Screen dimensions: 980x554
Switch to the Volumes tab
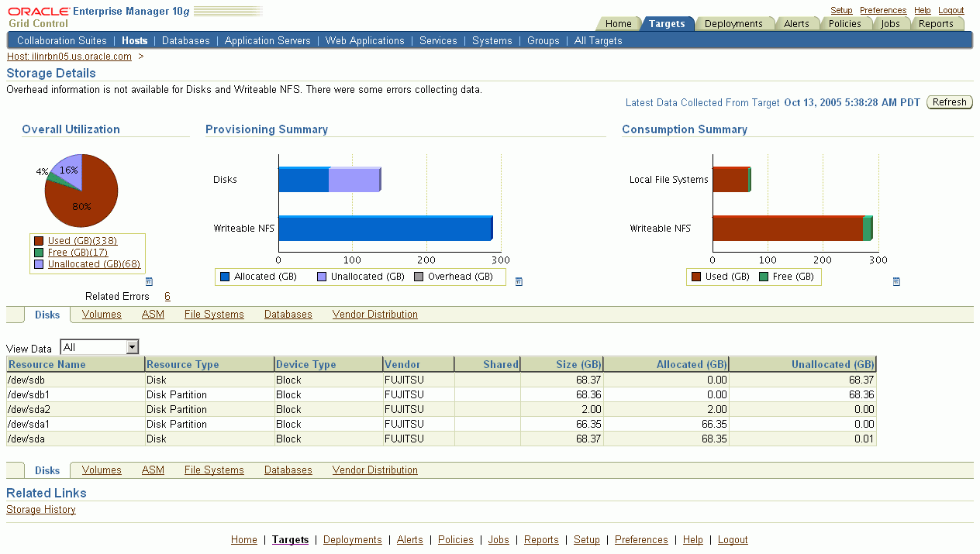coord(101,315)
